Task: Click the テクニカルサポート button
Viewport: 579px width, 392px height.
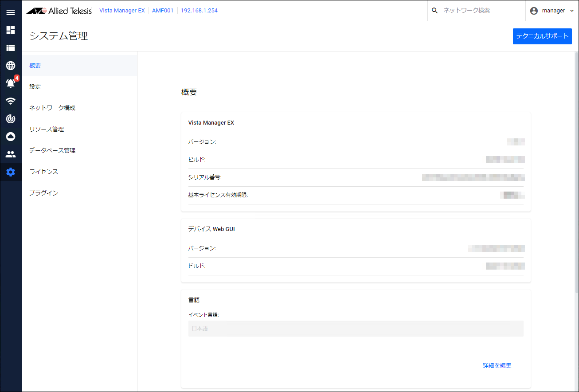Action: tap(542, 36)
